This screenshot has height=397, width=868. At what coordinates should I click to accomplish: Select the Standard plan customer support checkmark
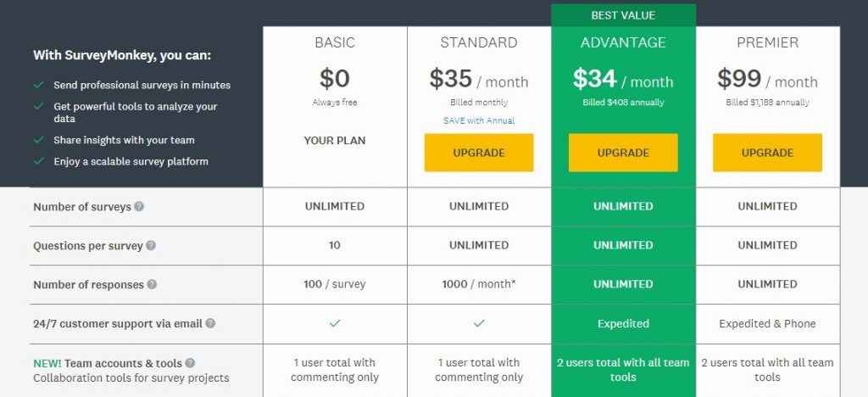(480, 323)
